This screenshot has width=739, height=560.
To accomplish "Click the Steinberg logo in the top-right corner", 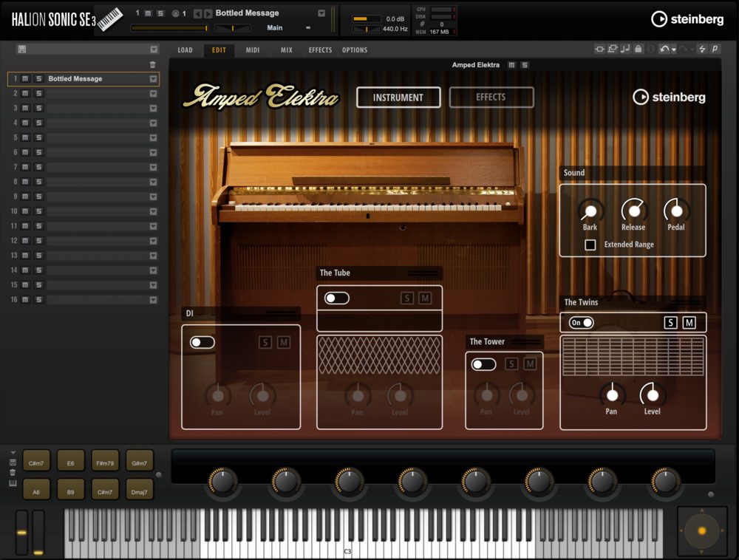I will click(x=687, y=19).
